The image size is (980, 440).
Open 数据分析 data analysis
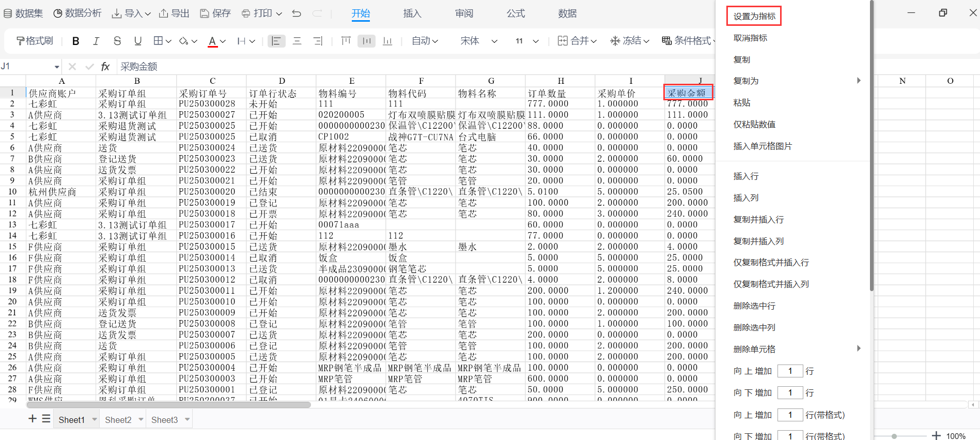tap(77, 13)
